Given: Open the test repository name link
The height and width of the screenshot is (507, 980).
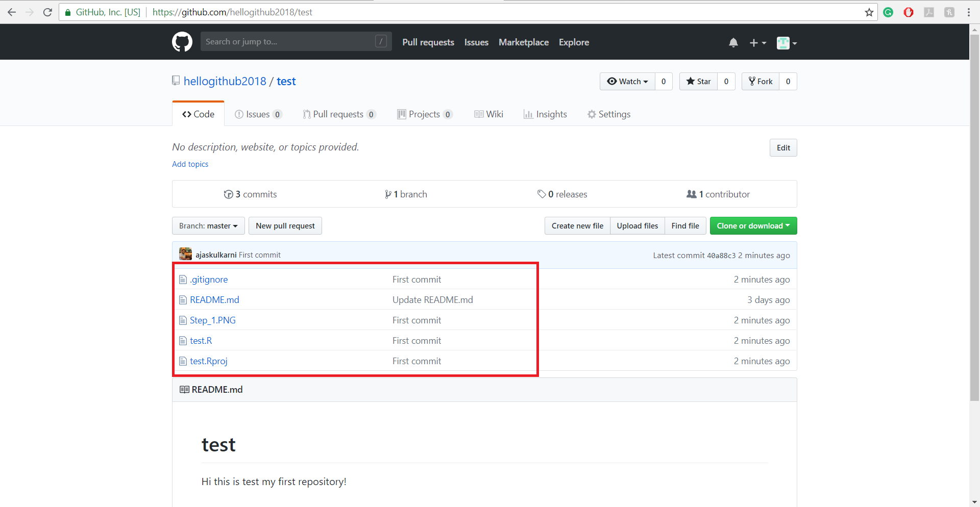Looking at the screenshot, I should click(286, 81).
